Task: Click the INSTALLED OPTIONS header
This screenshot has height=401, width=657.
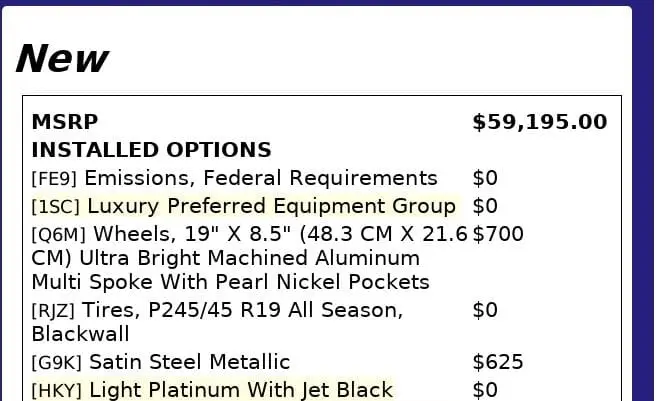Action: click(x=151, y=151)
